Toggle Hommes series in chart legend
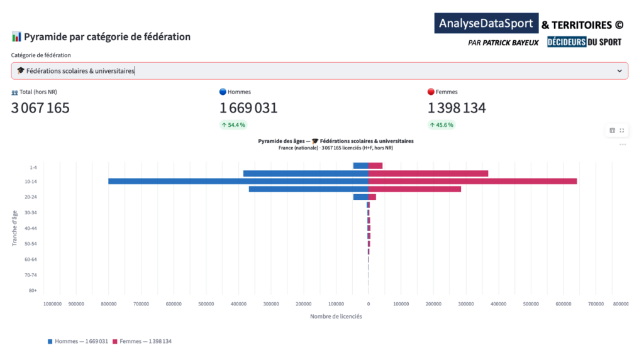The width and height of the screenshot is (644, 360). click(x=77, y=341)
